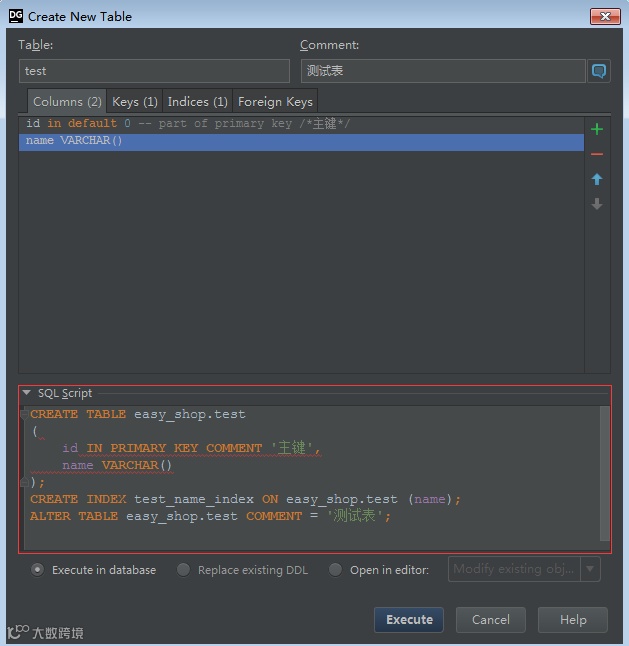The width and height of the screenshot is (629, 646).
Task: Open comment editor speech bubble icon
Action: pos(599,71)
